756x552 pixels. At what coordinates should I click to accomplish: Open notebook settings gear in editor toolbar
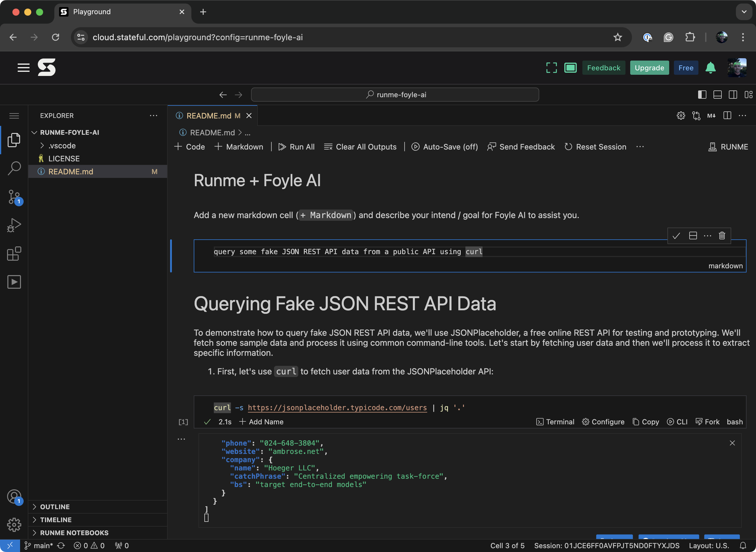(x=681, y=116)
